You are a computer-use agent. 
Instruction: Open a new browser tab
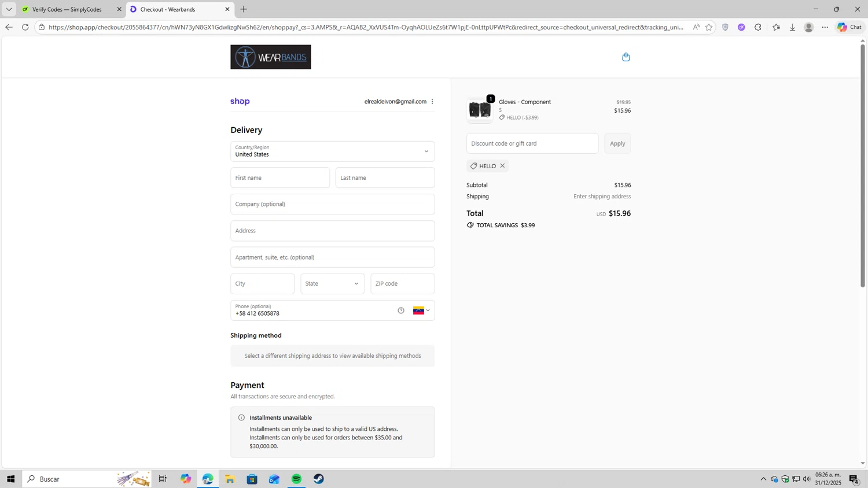coord(244,9)
